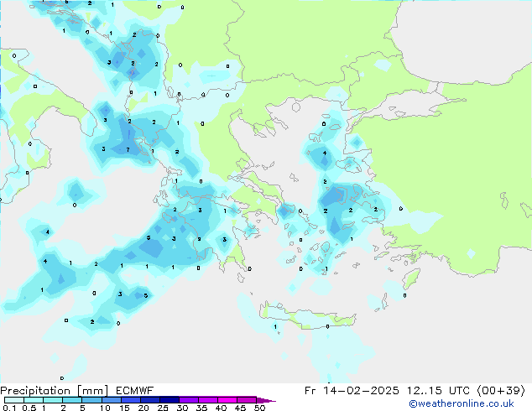This screenshot has width=532, height=411.
Task: Select the 2–5 mm legend swatch
Action: coord(72,400)
